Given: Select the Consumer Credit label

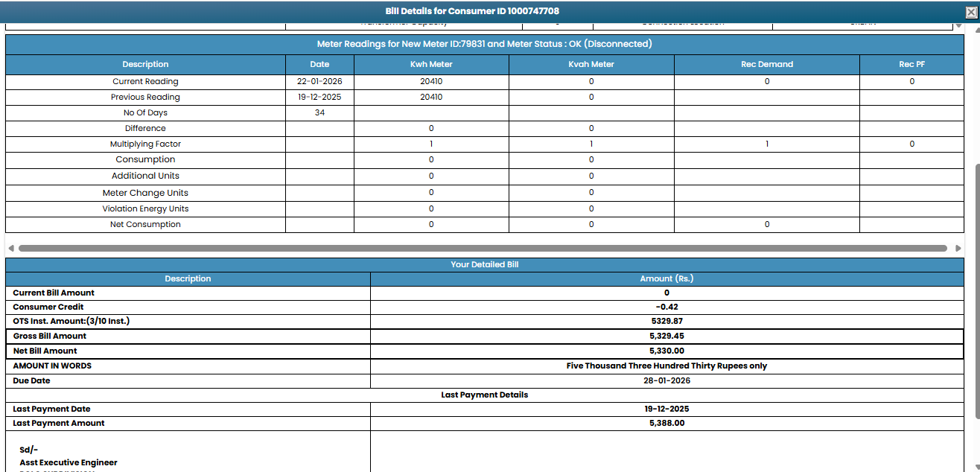Looking at the screenshot, I should pos(48,307).
